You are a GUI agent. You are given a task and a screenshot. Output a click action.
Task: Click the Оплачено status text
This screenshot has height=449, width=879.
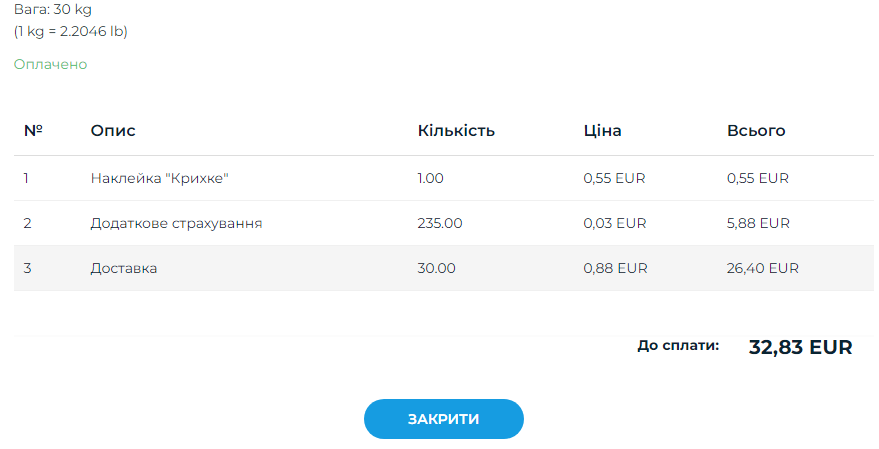click(50, 64)
